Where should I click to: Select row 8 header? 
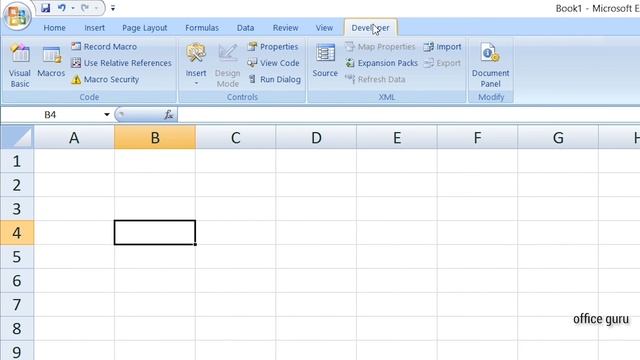tap(17, 328)
